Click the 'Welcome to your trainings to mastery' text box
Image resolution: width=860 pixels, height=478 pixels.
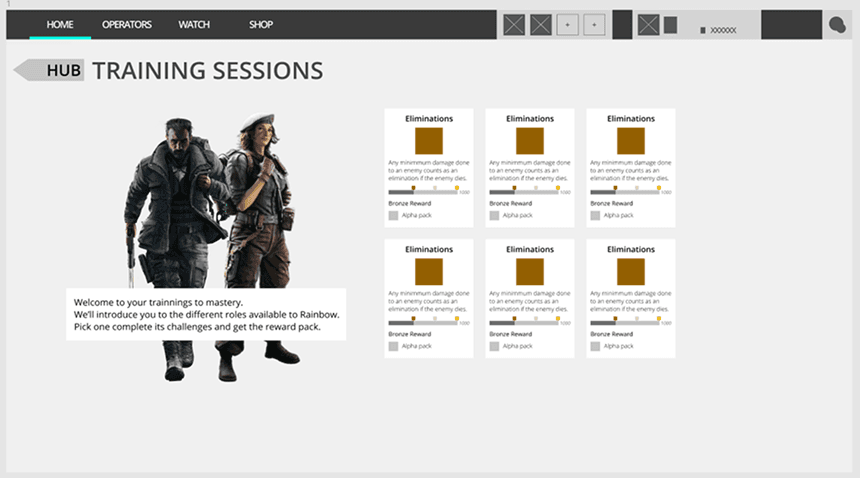tap(206, 315)
